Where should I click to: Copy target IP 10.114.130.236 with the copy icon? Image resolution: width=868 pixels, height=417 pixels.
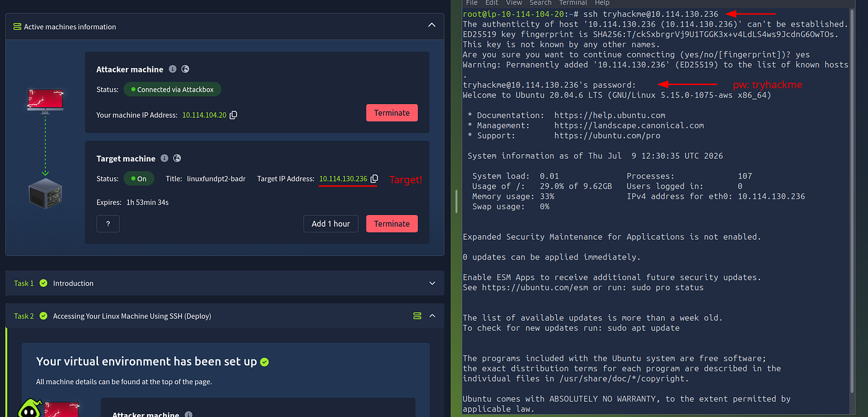[x=374, y=179]
